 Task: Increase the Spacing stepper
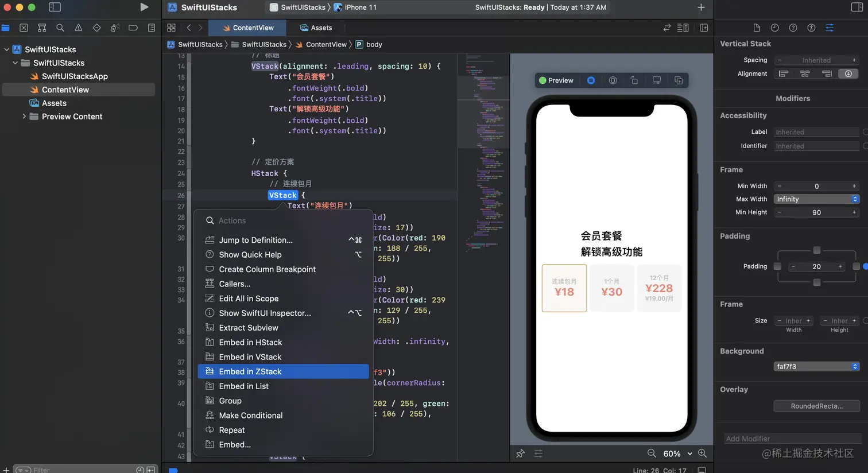tap(854, 60)
